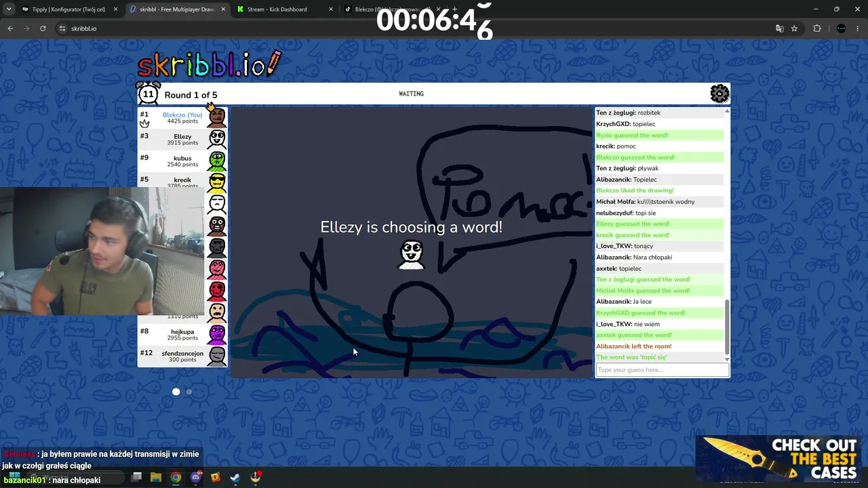The height and width of the screenshot is (488, 868).
Task: Click the round timer alarm clock
Action: (148, 94)
